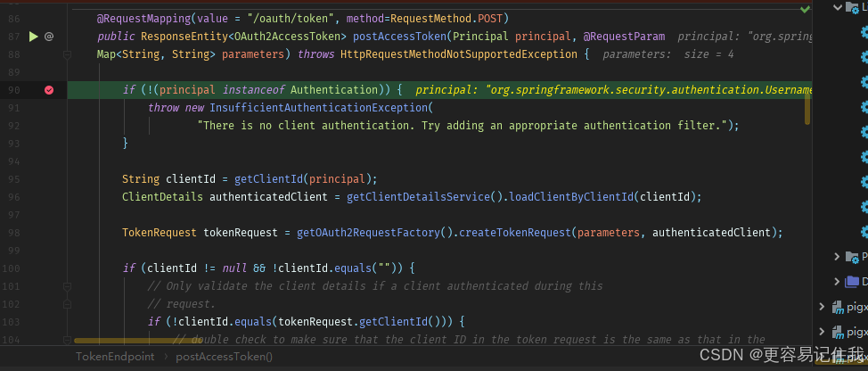Click InsufficientAuthenticationException on line 91
The height and width of the screenshot is (371, 868).
coord(319,107)
